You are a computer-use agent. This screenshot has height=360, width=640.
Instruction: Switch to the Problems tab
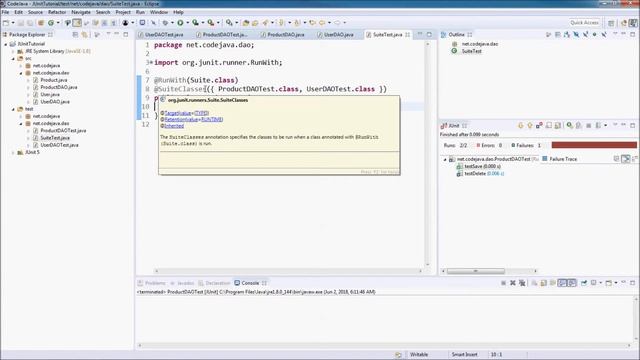tap(152, 283)
